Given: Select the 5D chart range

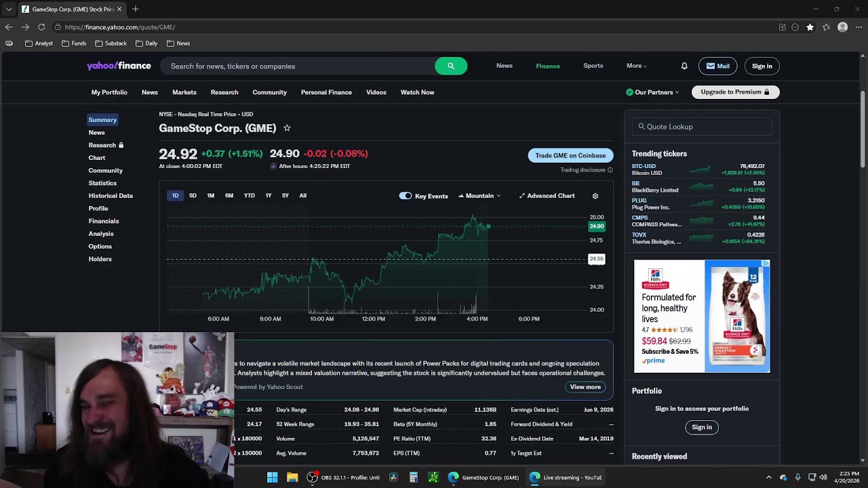Looking at the screenshot, I should [x=193, y=196].
